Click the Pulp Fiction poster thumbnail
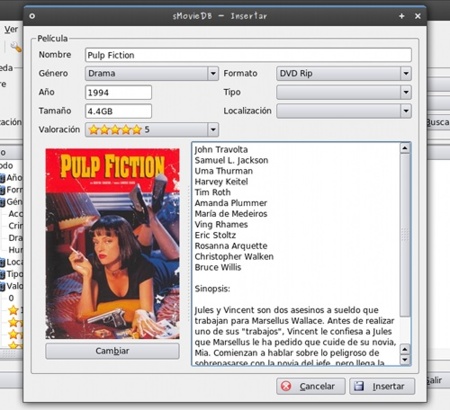The height and width of the screenshot is (410, 450). coord(112,244)
